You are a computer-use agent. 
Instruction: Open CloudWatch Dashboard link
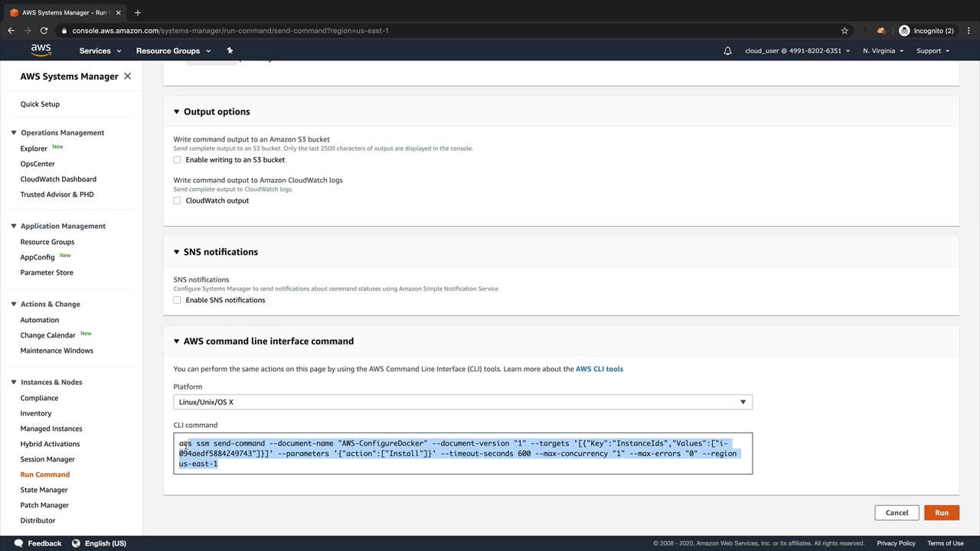pos(58,179)
